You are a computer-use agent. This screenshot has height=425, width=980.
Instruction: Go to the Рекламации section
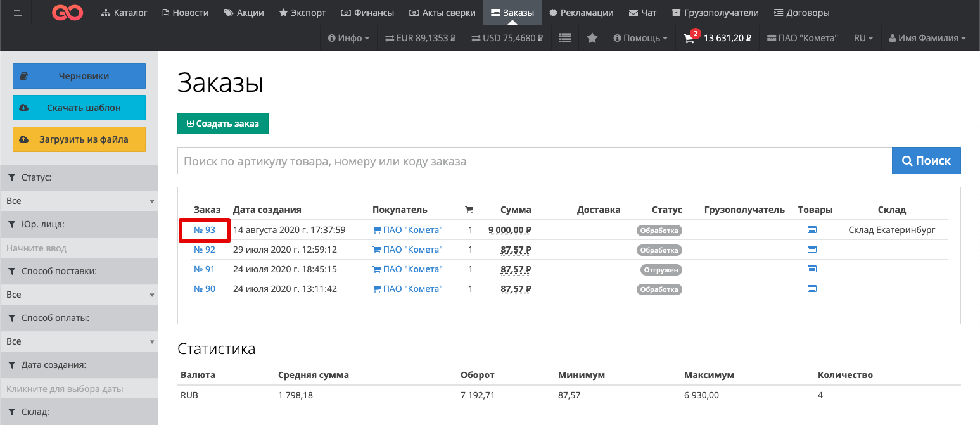tap(581, 13)
